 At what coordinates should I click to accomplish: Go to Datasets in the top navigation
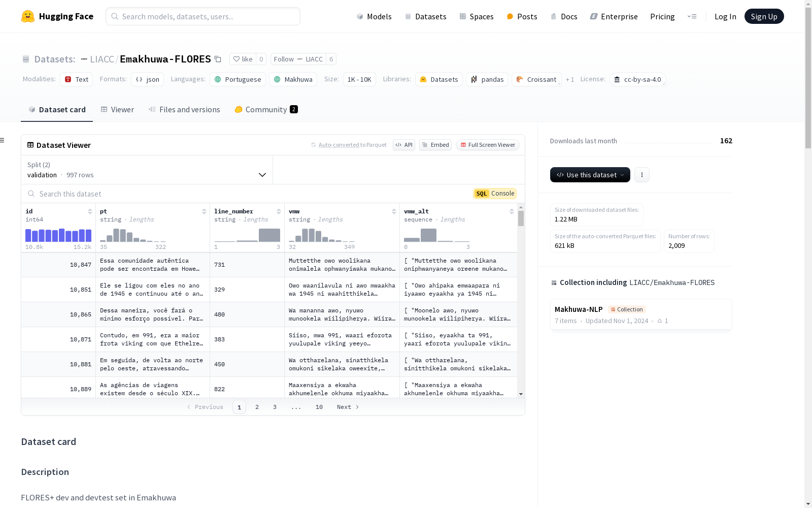pyautogui.click(x=425, y=16)
